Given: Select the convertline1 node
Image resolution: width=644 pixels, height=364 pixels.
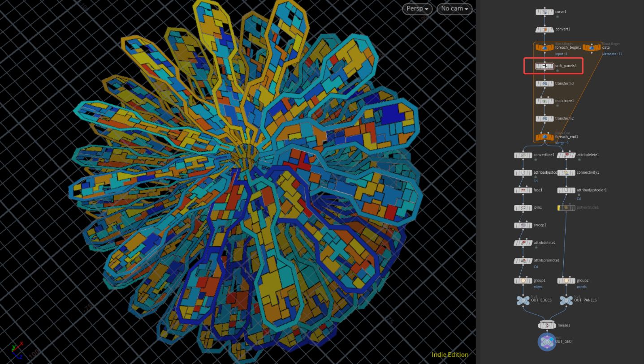Looking at the screenshot, I should click(523, 155).
